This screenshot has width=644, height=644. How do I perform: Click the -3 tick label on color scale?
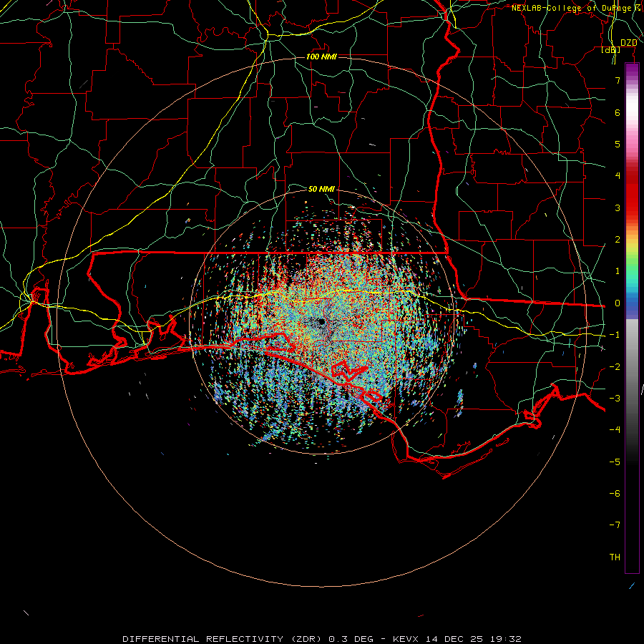(615, 399)
